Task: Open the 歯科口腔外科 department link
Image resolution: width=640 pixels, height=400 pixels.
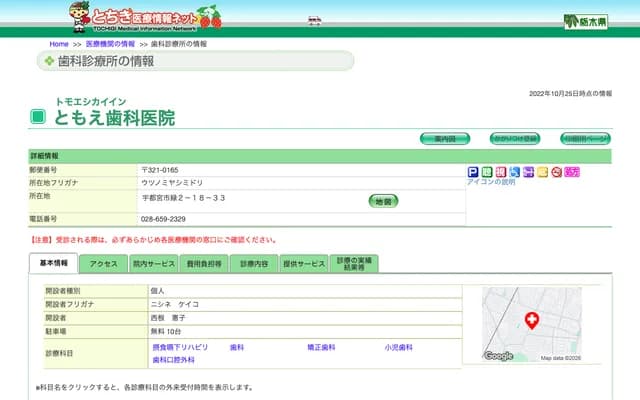Action: click(173, 360)
